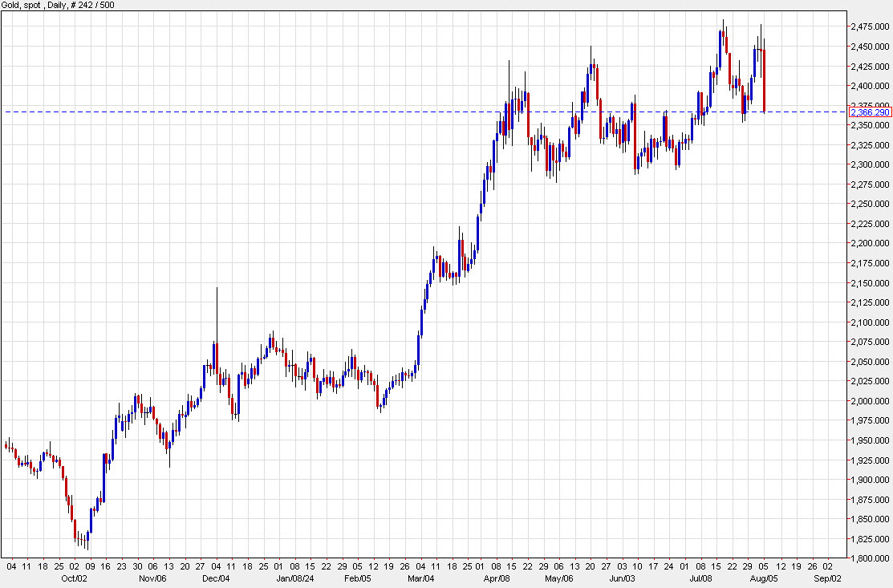This screenshot has width=893, height=588.
Task: Click the Mar/04 month label
Action: (x=420, y=578)
